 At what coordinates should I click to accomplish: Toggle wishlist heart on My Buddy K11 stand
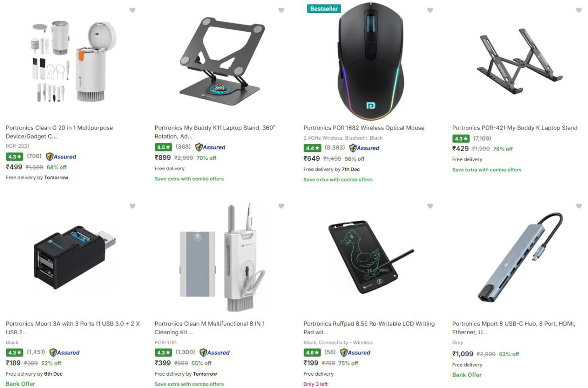pos(281,10)
